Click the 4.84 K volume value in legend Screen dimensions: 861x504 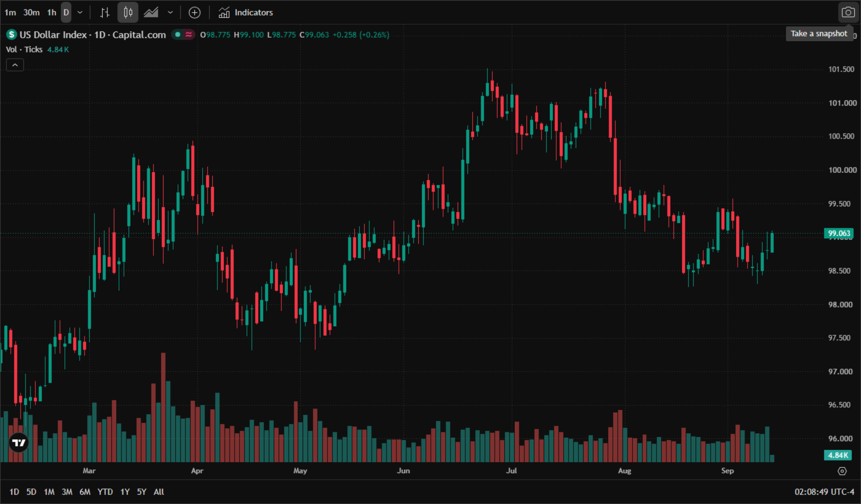pyautogui.click(x=58, y=49)
